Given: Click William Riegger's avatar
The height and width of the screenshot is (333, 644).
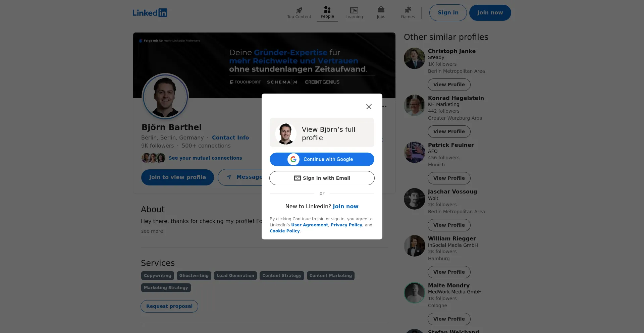Looking at the screenshot, I should [415, 246].
